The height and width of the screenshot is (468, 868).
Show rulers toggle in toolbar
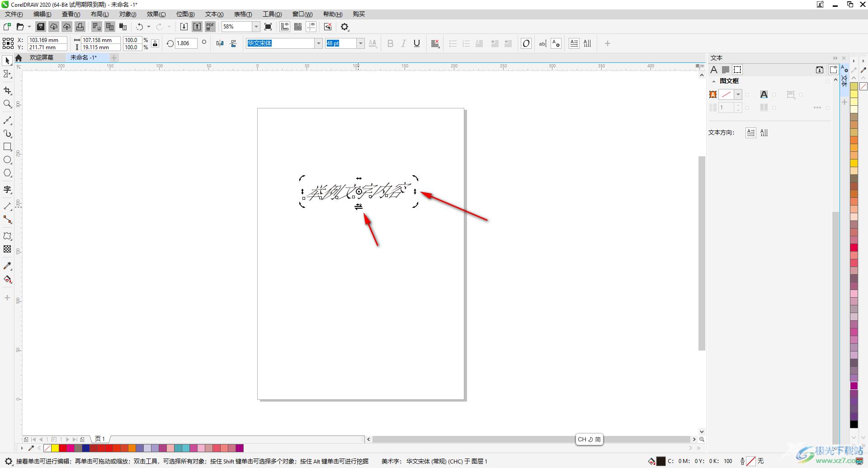tap(285, 27)
